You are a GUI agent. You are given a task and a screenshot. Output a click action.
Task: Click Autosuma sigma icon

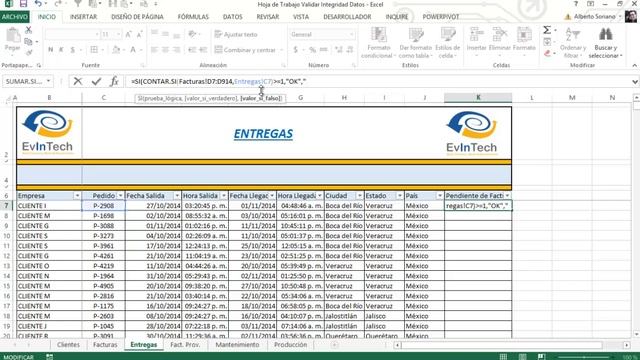pyautogui.click(x=547, y=30)
